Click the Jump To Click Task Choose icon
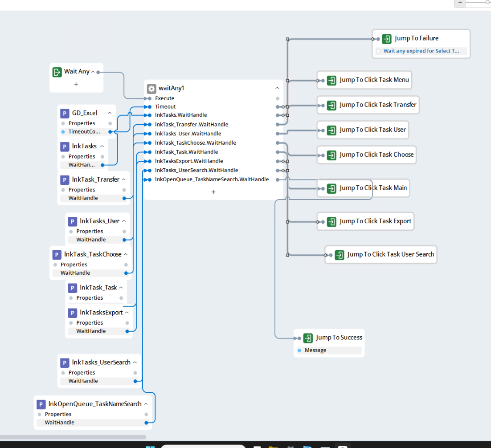This screenshot has width=491, height=448. 331,155
